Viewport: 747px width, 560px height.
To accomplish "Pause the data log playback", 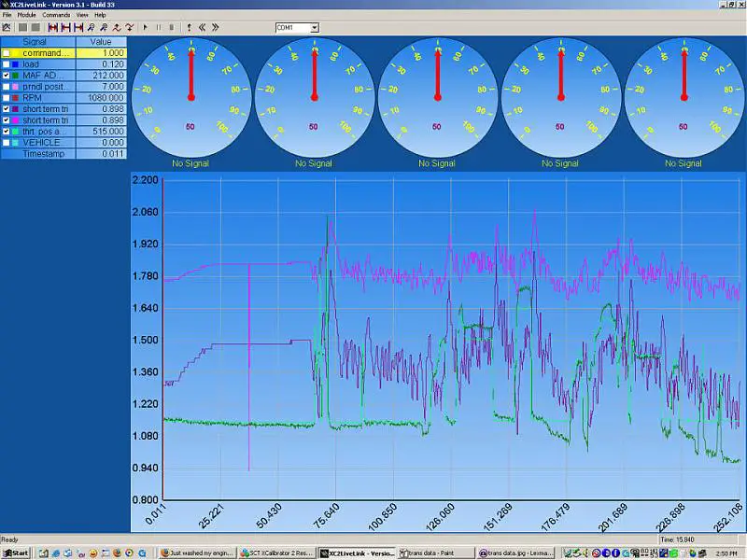I will click(x=159, y=28).
